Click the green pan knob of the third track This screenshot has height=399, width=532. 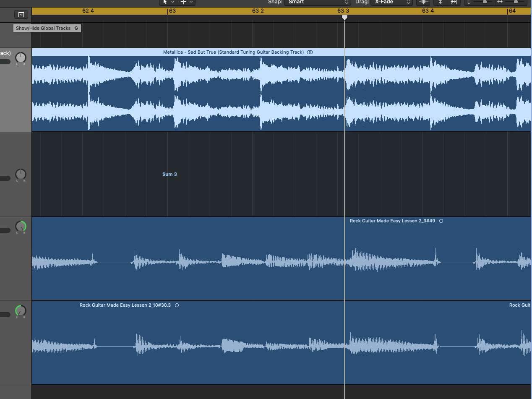[x=21, y=227]
